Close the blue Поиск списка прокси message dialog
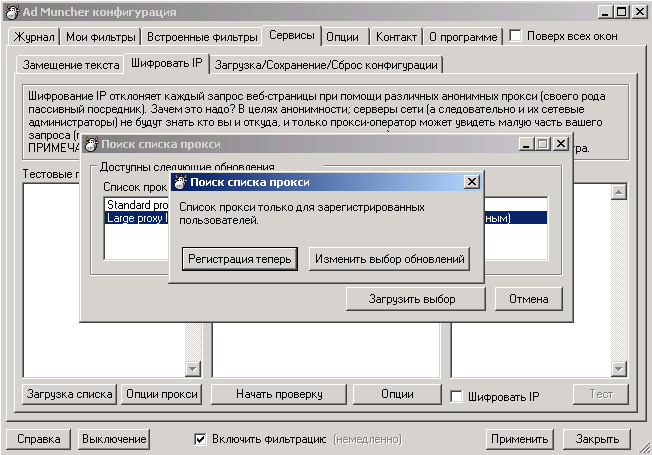Viewport: 652px width, 455px height. [472, 182]
